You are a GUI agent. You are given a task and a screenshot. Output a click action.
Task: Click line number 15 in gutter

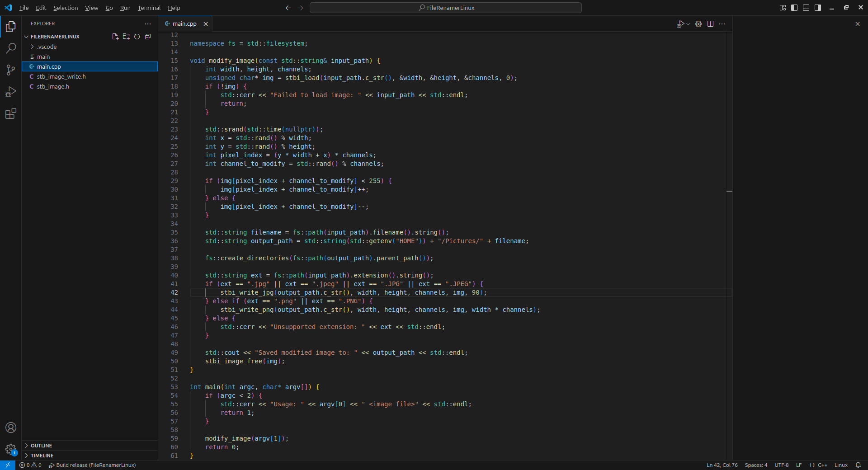click(x=174, y=61)
